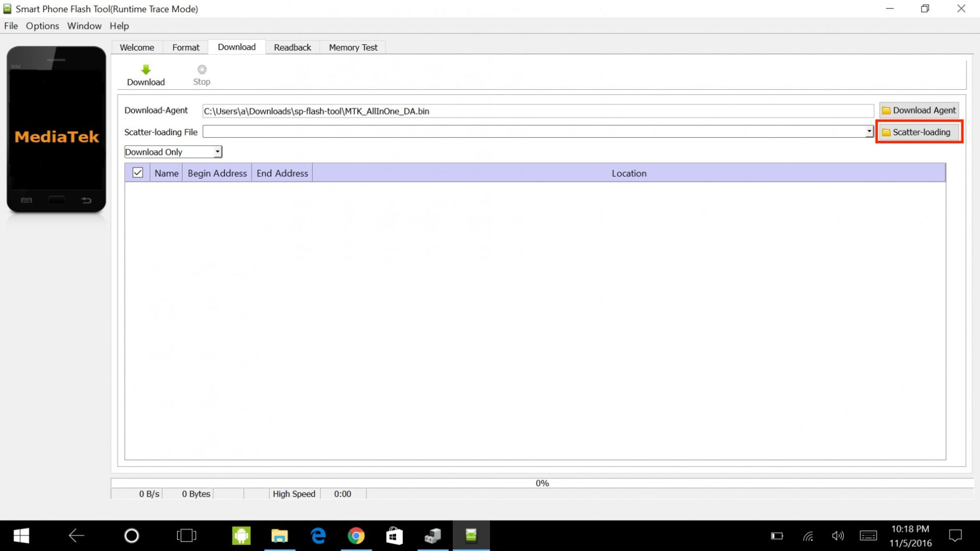Screen dimensions: 980x551
Task: Click the Stop icon to halt download
Action: coord(202,69)
